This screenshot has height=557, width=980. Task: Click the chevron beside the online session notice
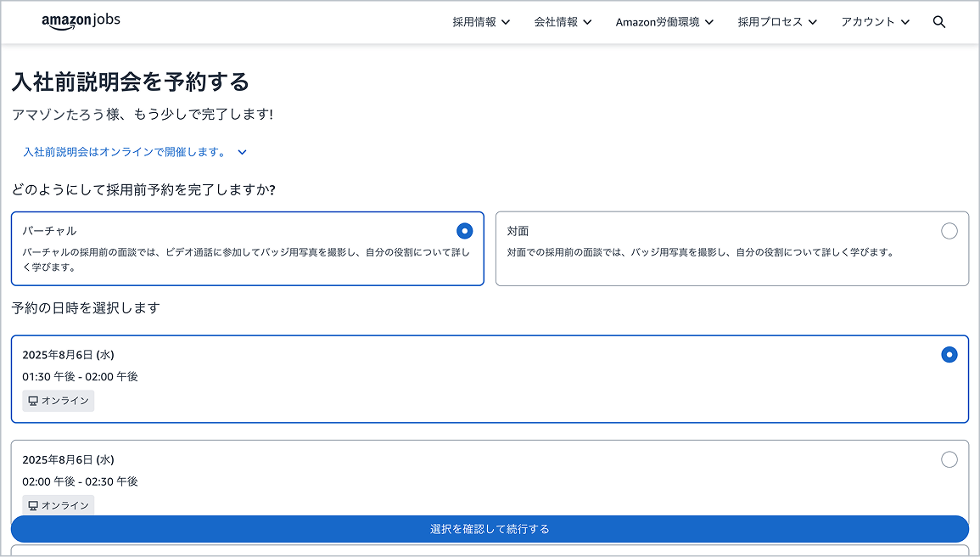[243, 152]
